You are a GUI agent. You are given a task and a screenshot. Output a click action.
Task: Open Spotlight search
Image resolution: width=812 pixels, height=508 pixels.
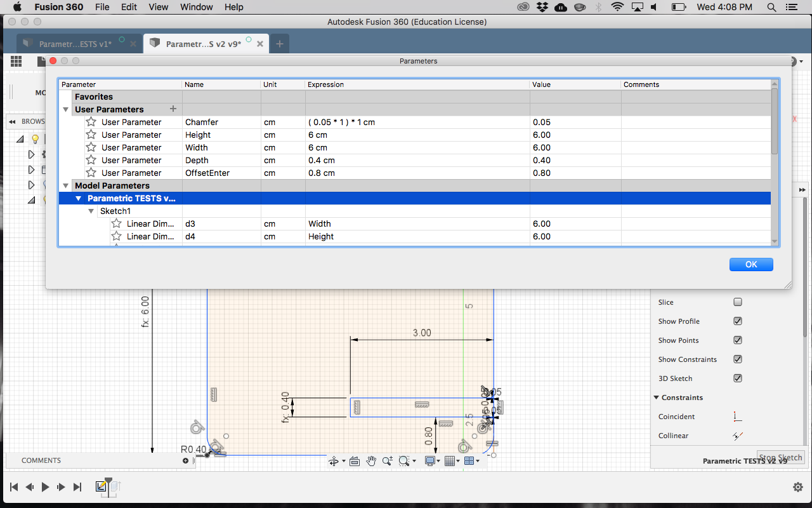[x=771, y=7]
